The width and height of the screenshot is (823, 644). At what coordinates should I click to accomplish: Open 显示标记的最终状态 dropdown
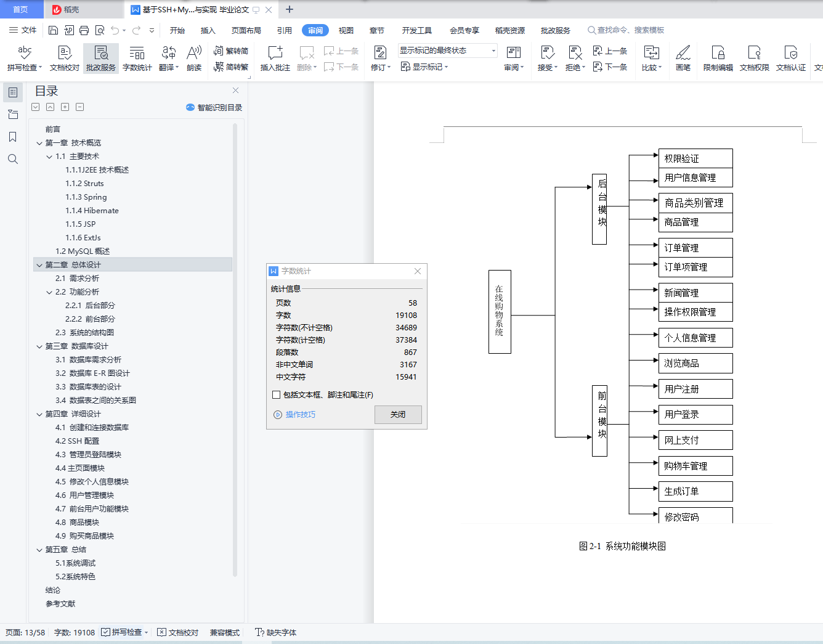447,51
